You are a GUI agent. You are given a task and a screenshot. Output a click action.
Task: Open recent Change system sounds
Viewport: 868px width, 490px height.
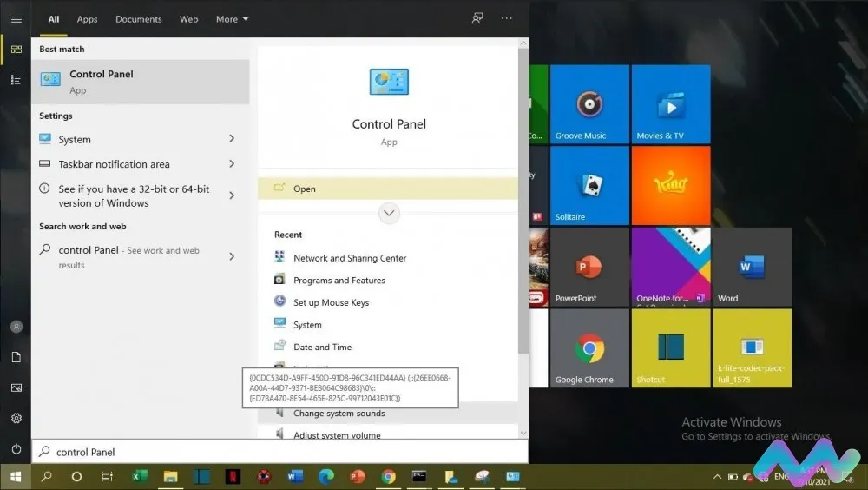click(x=388, y=413)
